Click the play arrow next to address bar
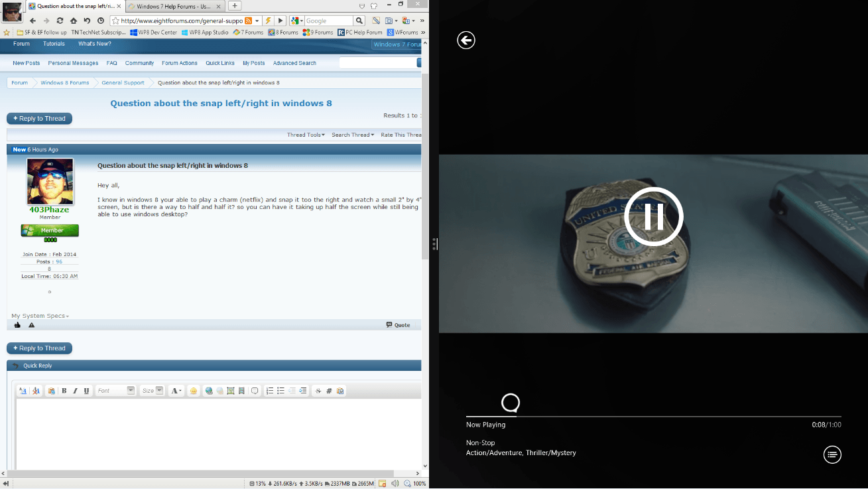 (280, 21)
